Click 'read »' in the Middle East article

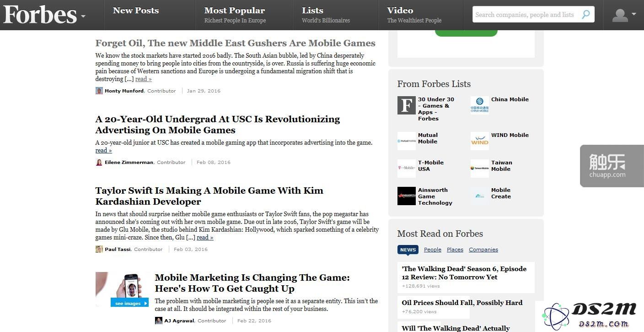click(x=143, y=79)
